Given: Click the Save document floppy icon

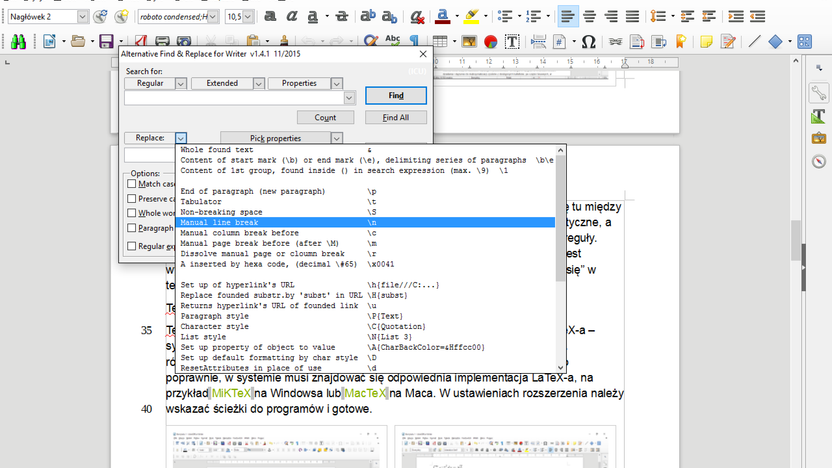Looking at the screenshot, I should point(107,41).
